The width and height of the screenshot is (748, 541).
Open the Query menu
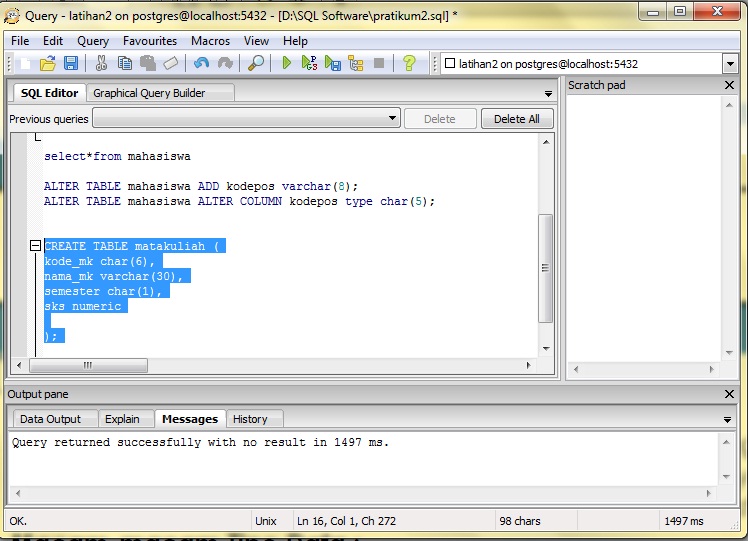[x=93, y=41]
